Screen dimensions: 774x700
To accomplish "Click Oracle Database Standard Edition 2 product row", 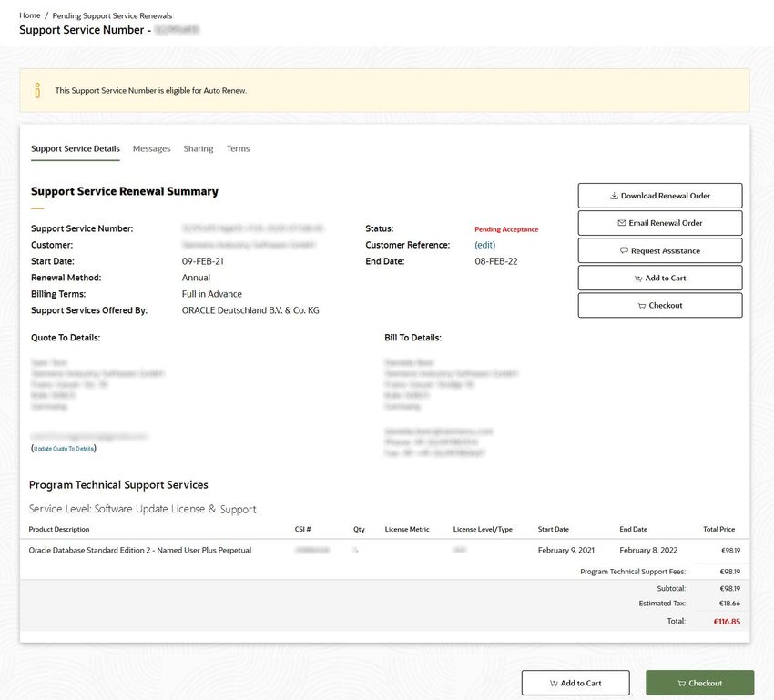I will click(x=384, y=550).
